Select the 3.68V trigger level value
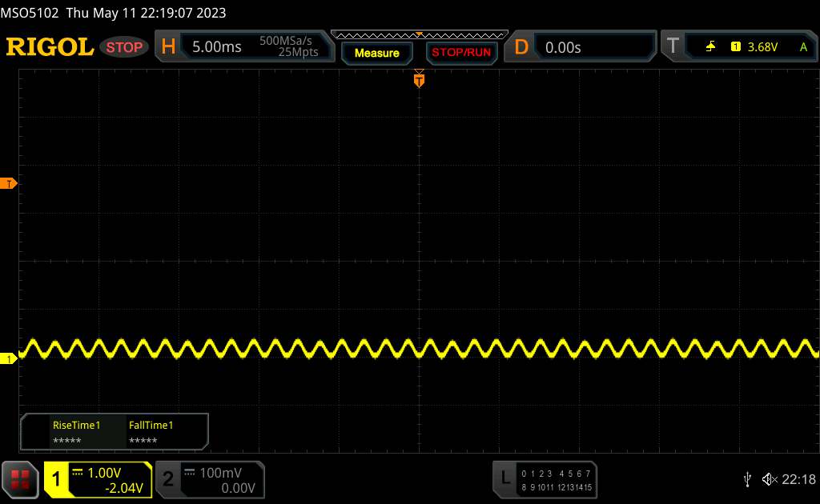This screenshot has height=504, width=820. [x=762, y=47]
